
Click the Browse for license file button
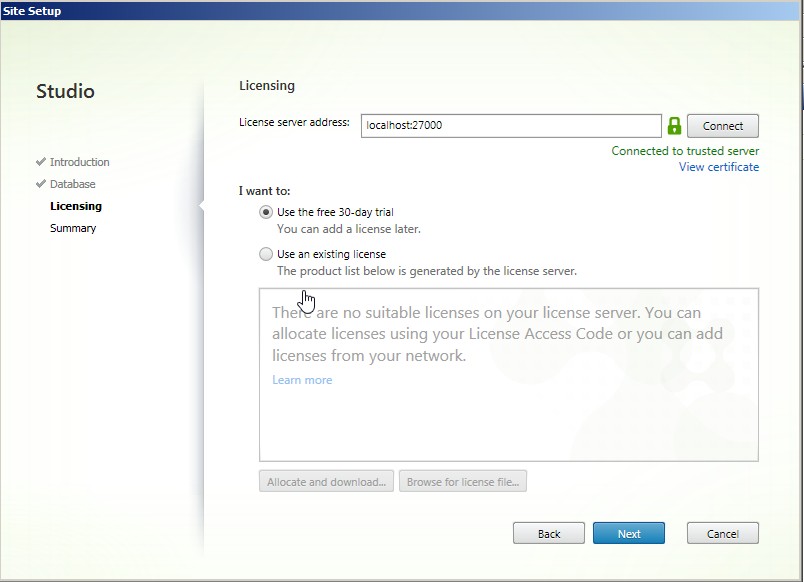point(462,482)
